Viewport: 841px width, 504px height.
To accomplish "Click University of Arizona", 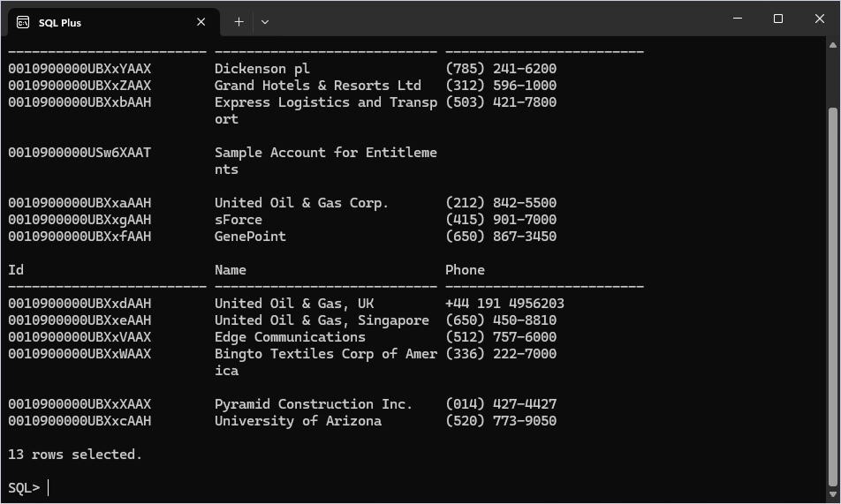I will click(298, 420).
